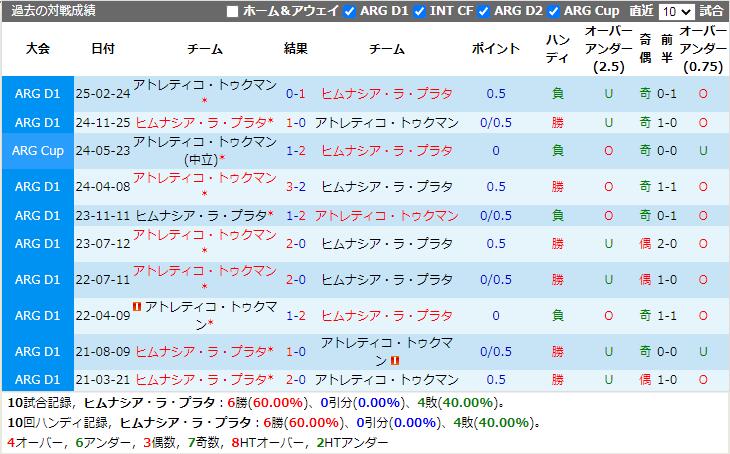The width and height of the screenshot is (730, 454).
Task: Click ヒムナシア・ラ・プラタ home team on 21-03-21
Action: click(201, 379)
